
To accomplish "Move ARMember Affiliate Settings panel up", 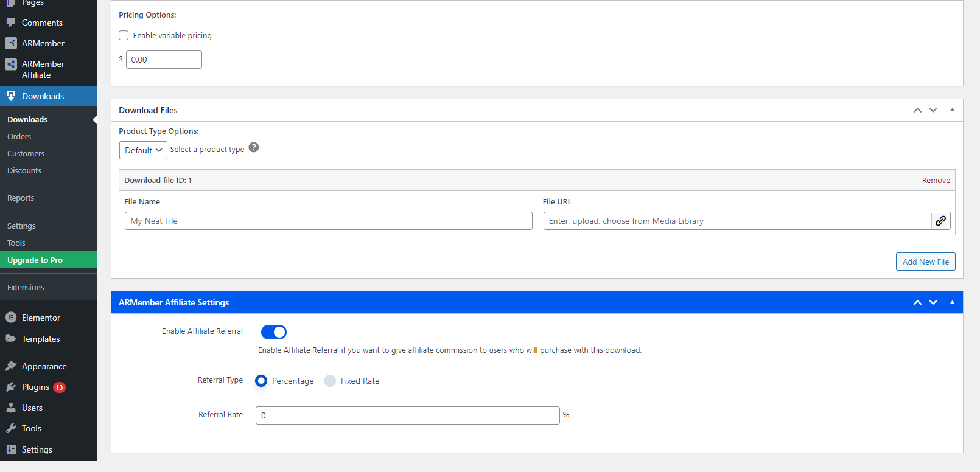I will pos(917,302).
